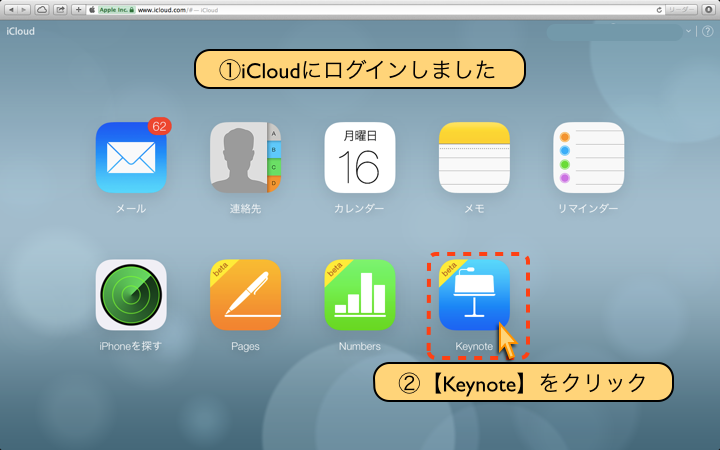Go forward with Safari forward arrow
This screenshot has width=720, height=450.
(24, 10)
